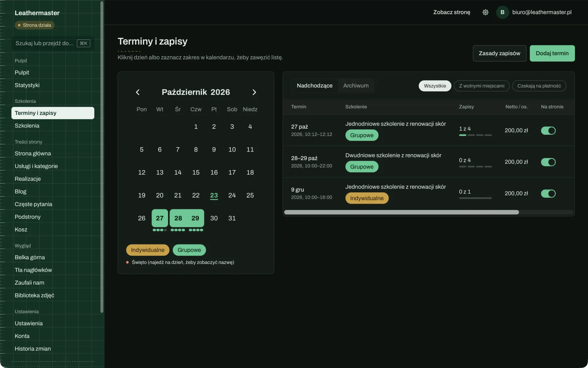Screen dimensions: 588x368
Task: Click the table horizontal scrollbar
Action: [401, 212]
